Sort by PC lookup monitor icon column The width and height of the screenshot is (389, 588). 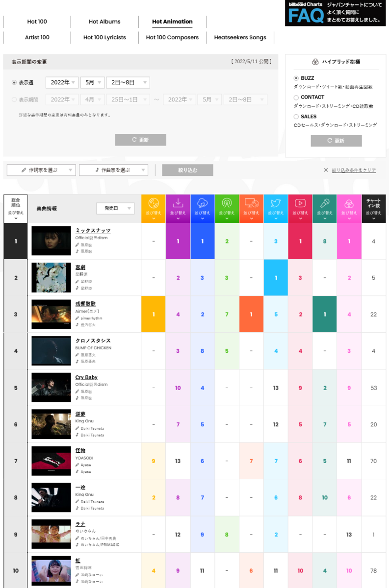pos(251,209)
